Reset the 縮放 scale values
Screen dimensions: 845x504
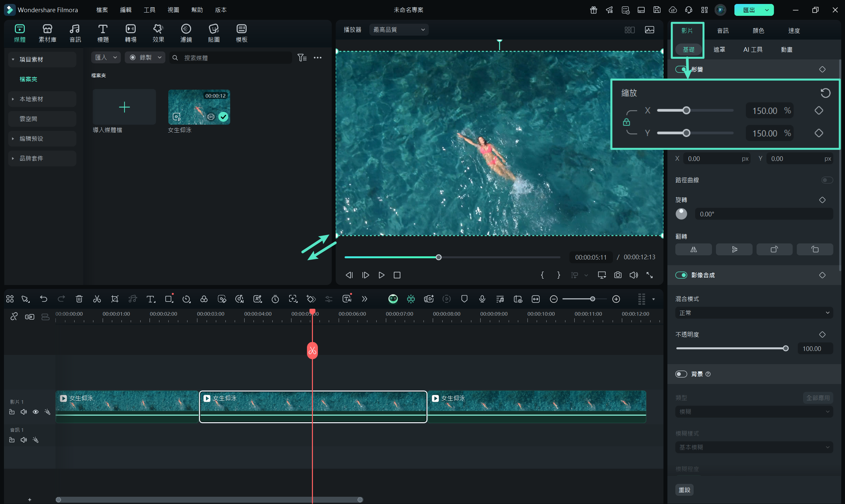click(x=826, y=93)
